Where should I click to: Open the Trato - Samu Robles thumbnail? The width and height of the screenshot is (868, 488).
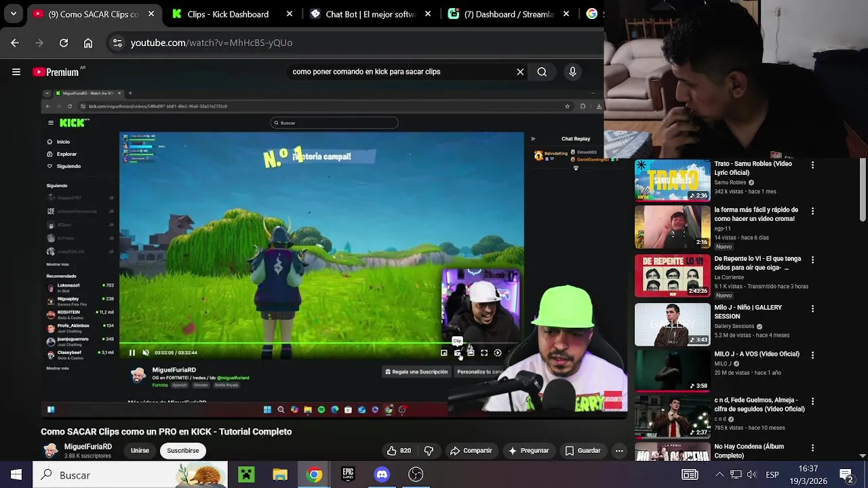coord(672,180)
